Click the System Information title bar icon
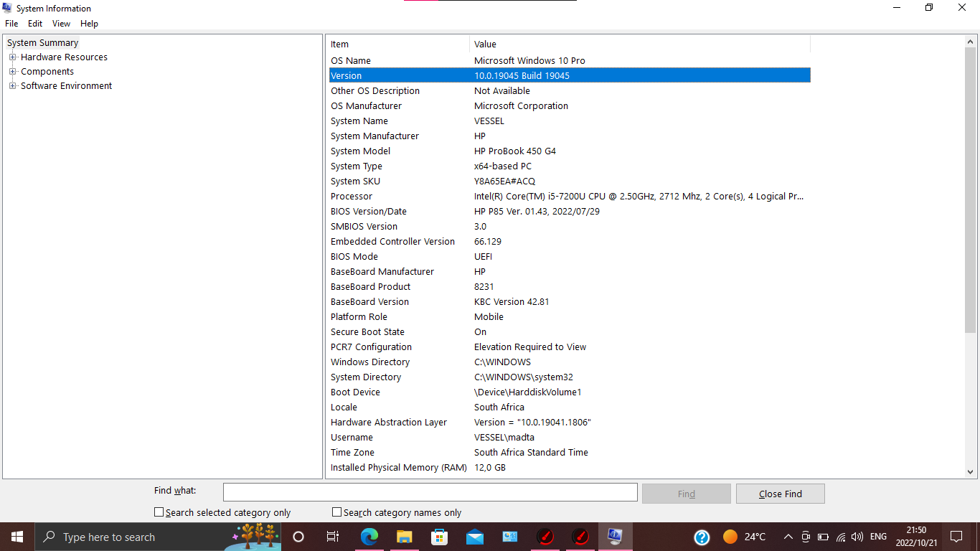This screenshot has height=551, width=980. click(x=7, y=8)
